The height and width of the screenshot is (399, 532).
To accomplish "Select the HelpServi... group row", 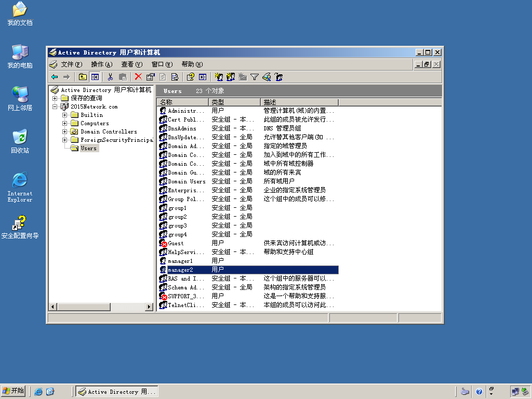I will (x=248, y=252).
